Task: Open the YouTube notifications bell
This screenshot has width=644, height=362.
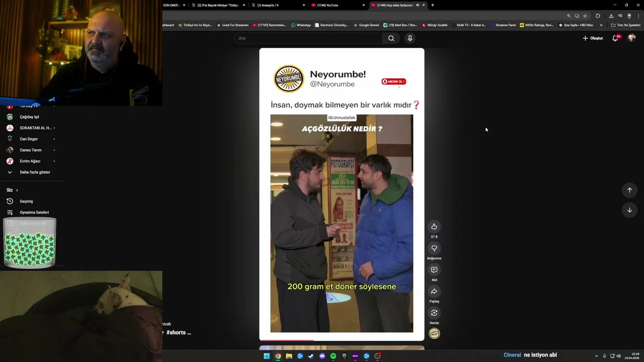Action: coord(615,38)
